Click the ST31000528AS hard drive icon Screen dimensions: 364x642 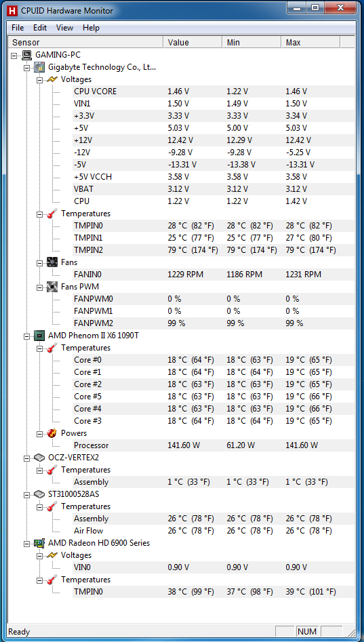coord(40,494)
